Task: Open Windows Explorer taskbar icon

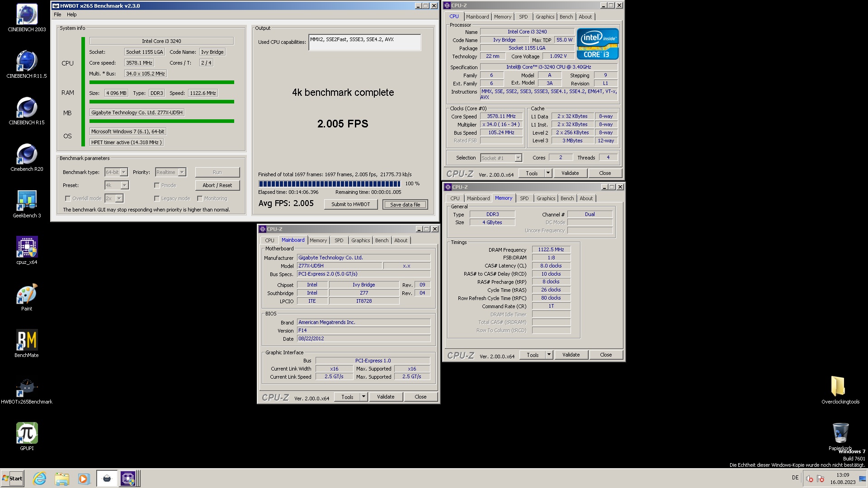Action: (x=62, y=479)
